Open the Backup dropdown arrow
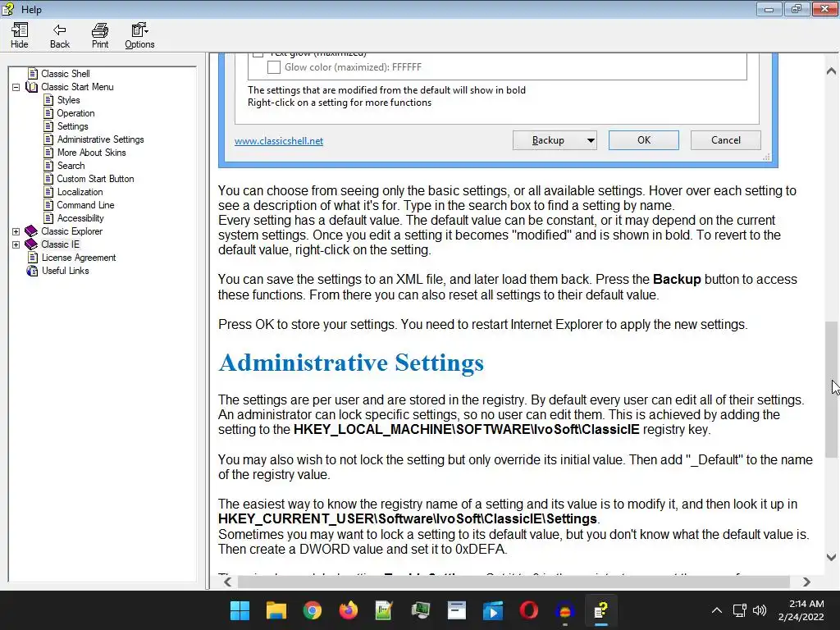 coord(591,140)
